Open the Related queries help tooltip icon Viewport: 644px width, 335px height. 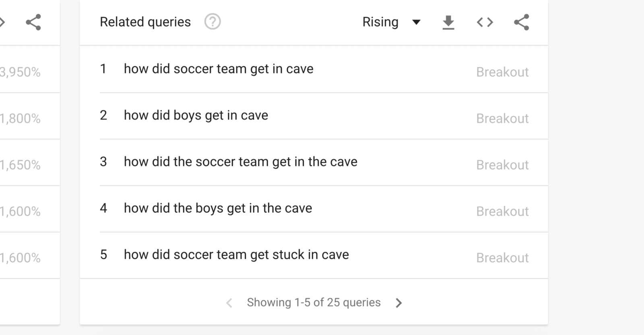(213, 22)
